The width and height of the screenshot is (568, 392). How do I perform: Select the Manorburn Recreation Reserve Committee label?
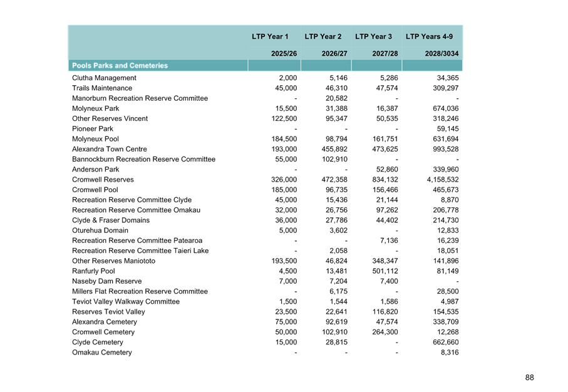[140, 98]
